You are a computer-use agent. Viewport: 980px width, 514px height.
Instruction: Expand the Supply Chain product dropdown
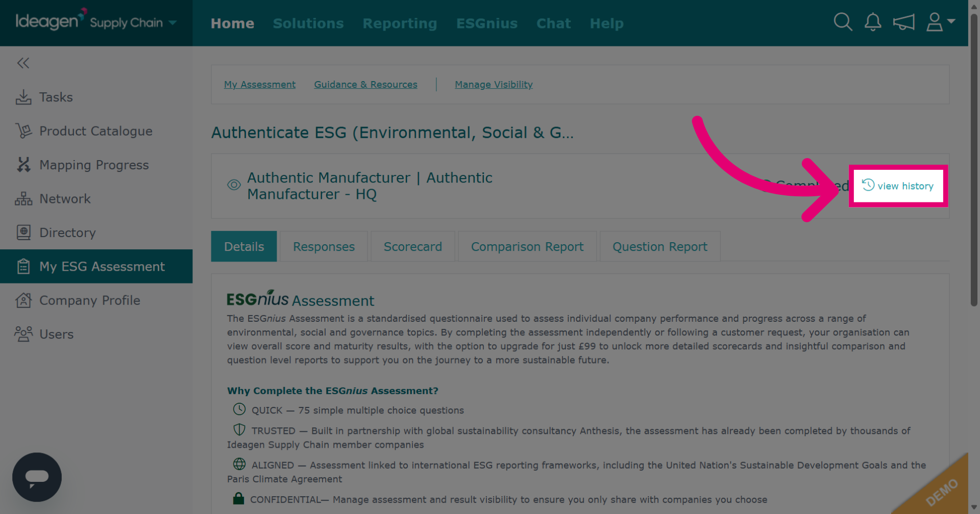[173, 22]
